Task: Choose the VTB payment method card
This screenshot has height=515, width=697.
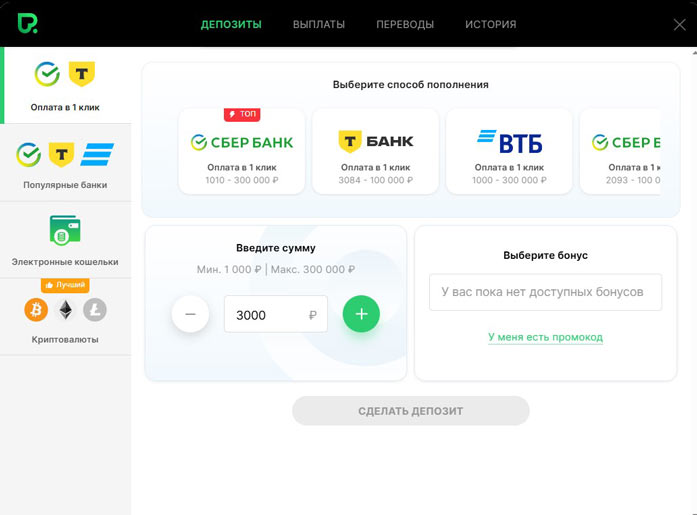Action: pyautogui.click(x=509, y=151)
